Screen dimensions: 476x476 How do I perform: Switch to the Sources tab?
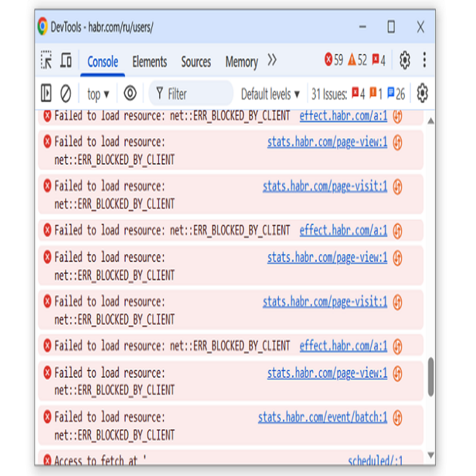click(x=196, y=61)
